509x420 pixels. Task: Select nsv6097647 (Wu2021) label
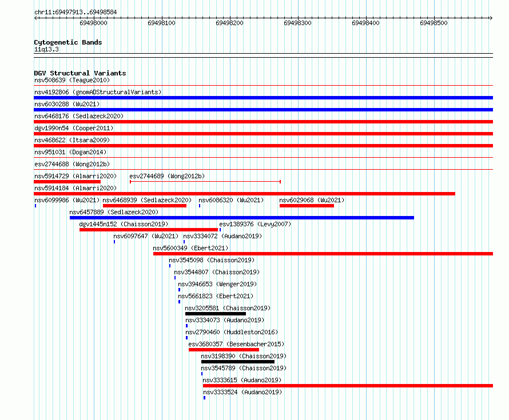click(146, 236)
